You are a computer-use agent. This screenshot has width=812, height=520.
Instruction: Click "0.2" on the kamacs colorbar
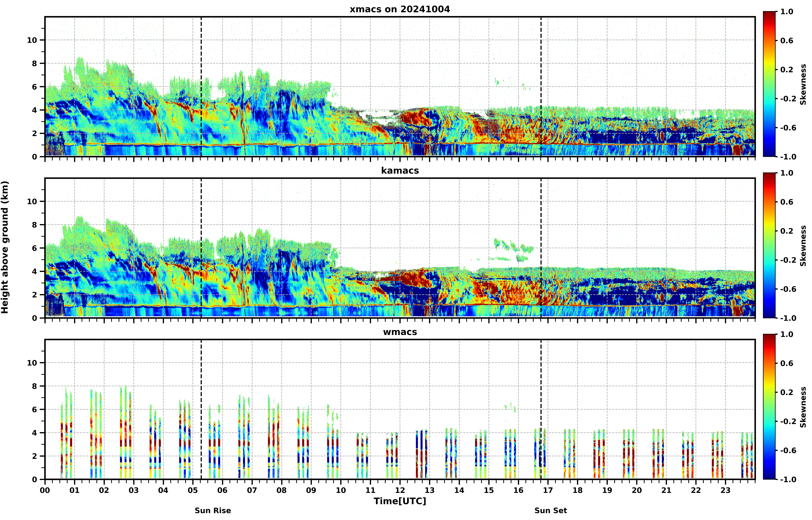(x=787, y=231)
